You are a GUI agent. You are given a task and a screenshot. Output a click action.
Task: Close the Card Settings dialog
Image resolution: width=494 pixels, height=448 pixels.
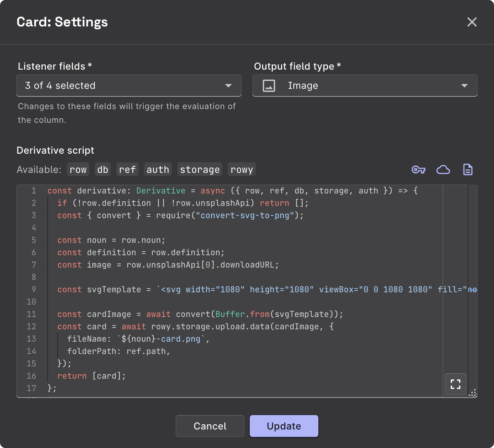[x=472, y=22]
